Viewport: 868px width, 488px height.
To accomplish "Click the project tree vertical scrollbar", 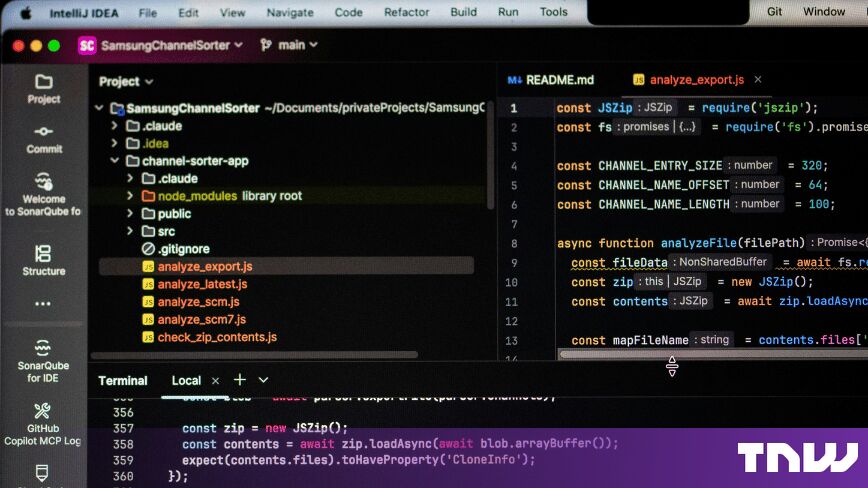I will point(490,154).
